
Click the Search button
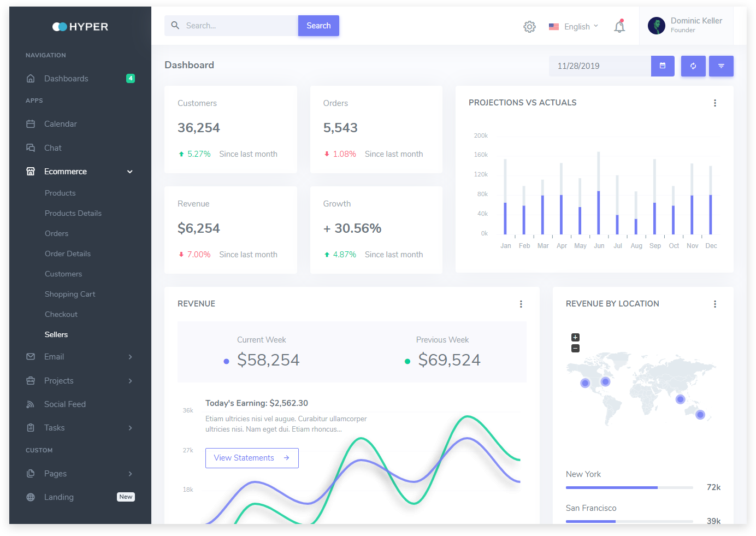[318, 26]
